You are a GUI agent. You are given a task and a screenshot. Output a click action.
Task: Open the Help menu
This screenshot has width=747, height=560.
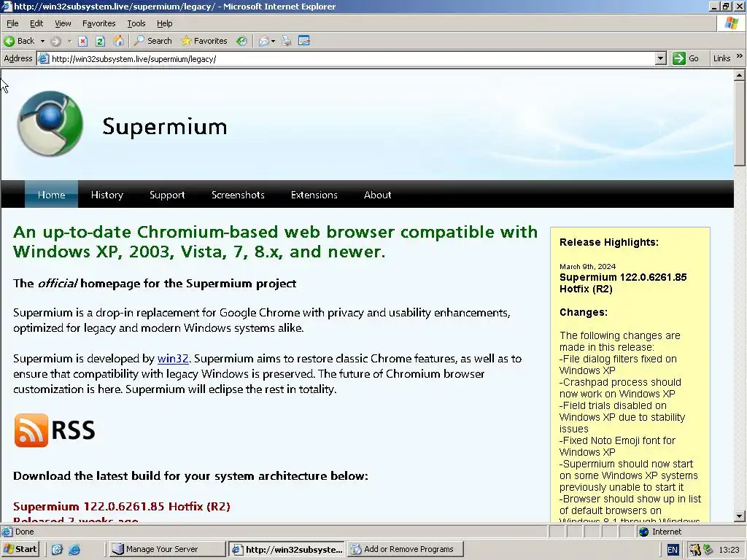tap(164, 23)
